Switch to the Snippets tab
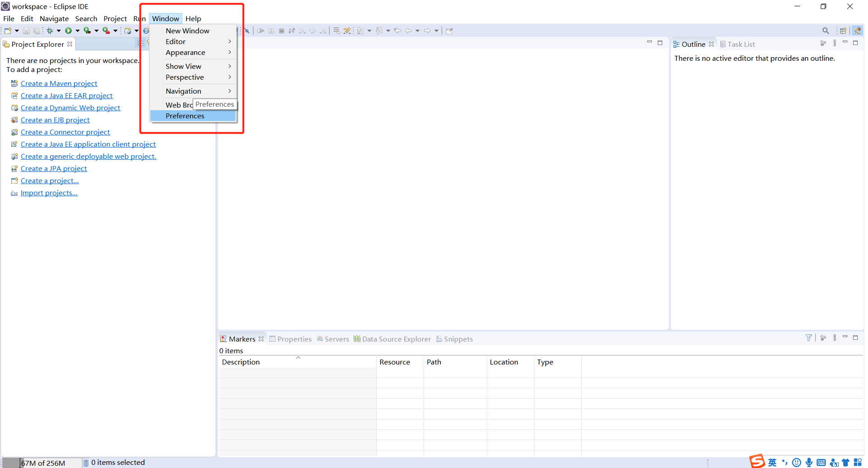 pos(454,339)
